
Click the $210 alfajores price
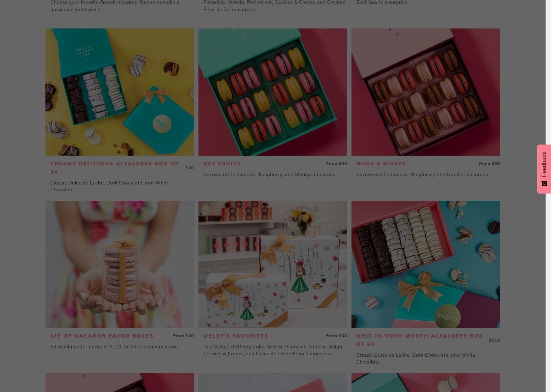click(494, 340)
